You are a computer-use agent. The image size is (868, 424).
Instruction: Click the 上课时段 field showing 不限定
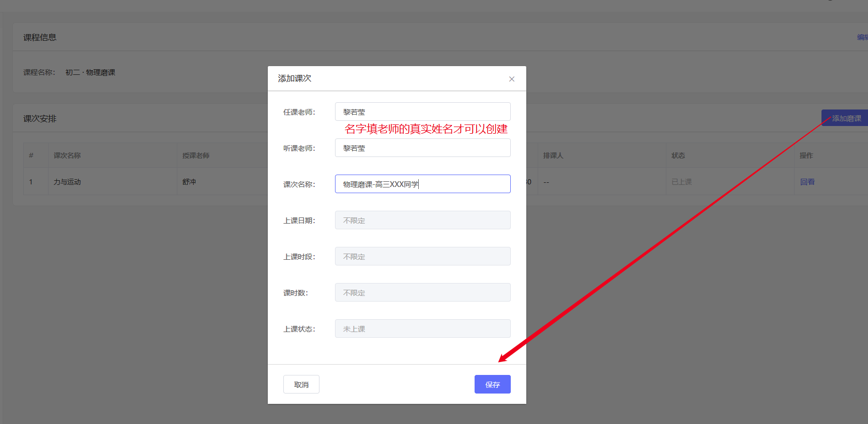point(422,256)
